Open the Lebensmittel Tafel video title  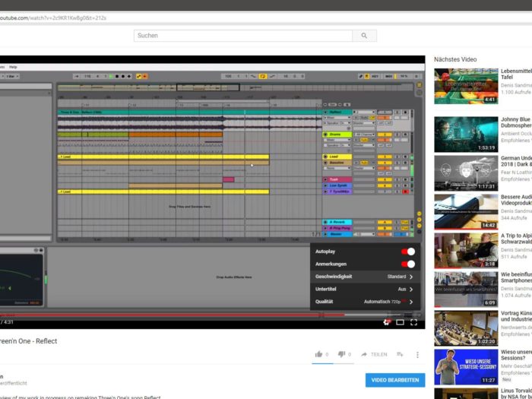tap(515, 75)
